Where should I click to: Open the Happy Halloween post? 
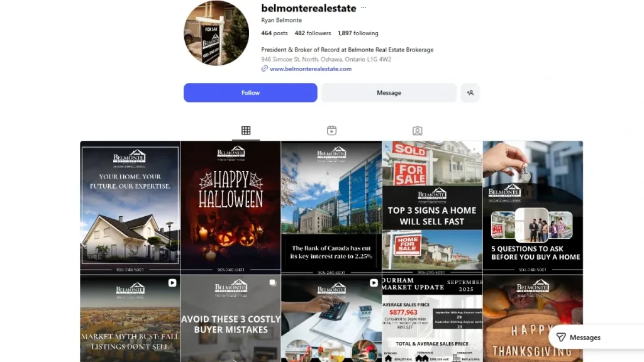coord(230,207)
